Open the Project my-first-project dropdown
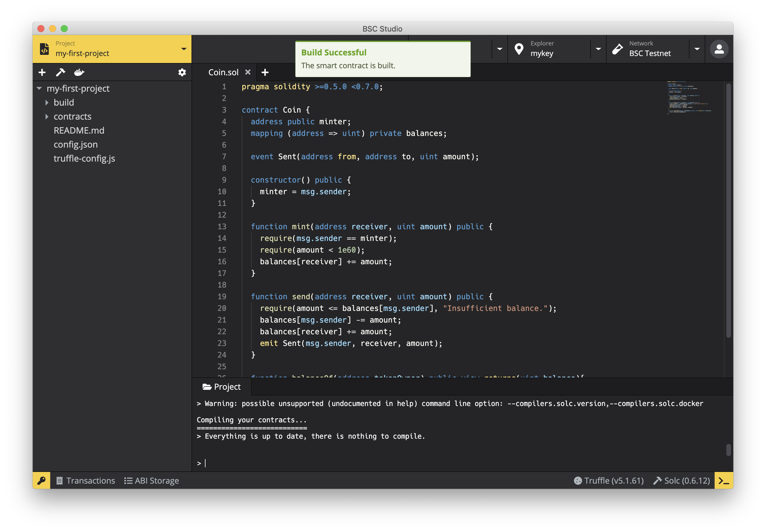Screen dimensions: 766x532 pyautogui.click(x=184, y=49)
